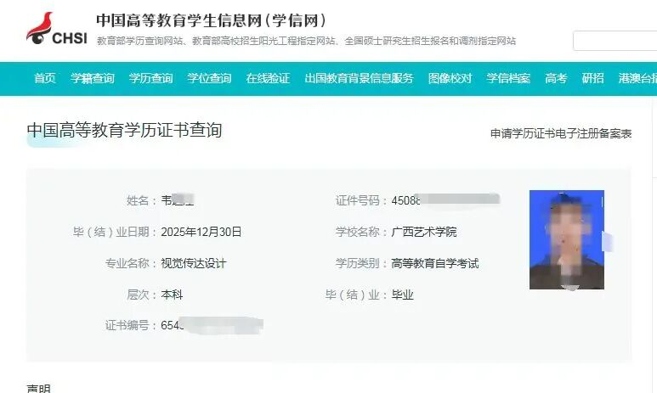Go to 高考 section
Screen dimensions: 657x393
(556, 78)
